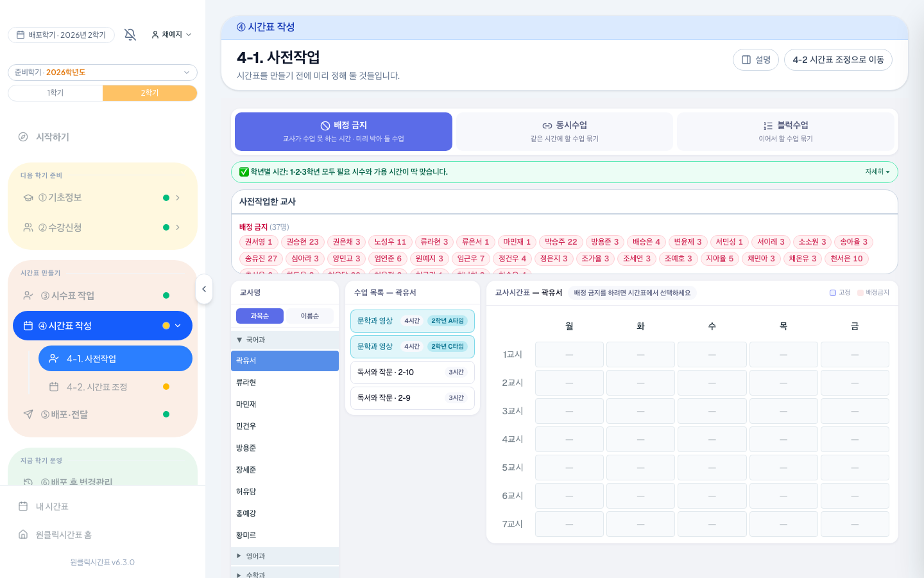Open the 체예지 user menu
Viewport: 924px width, 578px height.
pos(171,35)
